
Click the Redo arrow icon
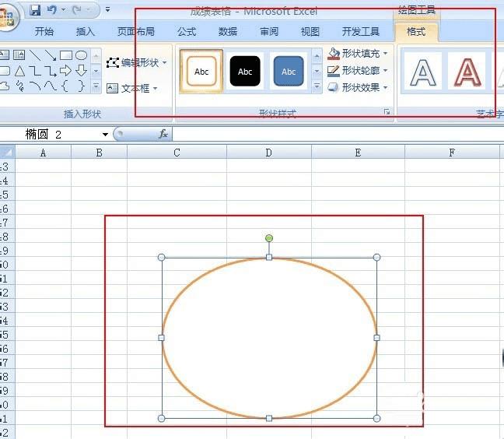tap(77, 10)
